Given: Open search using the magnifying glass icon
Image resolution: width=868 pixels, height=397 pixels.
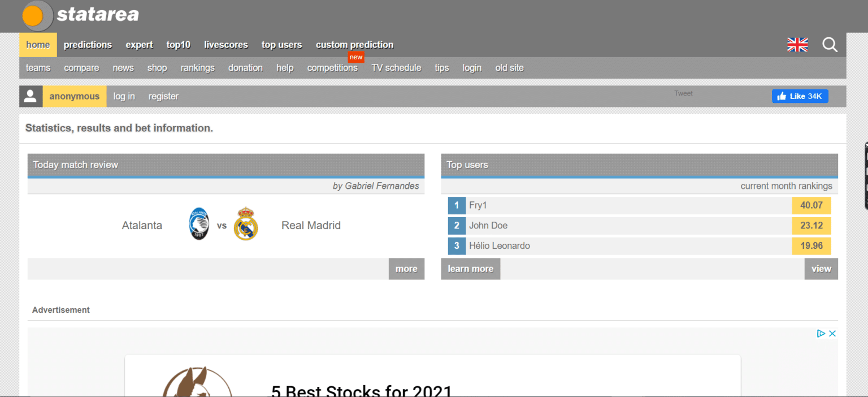Looking at the screenshot, I should pyautogui.click(x=830, y=44).
